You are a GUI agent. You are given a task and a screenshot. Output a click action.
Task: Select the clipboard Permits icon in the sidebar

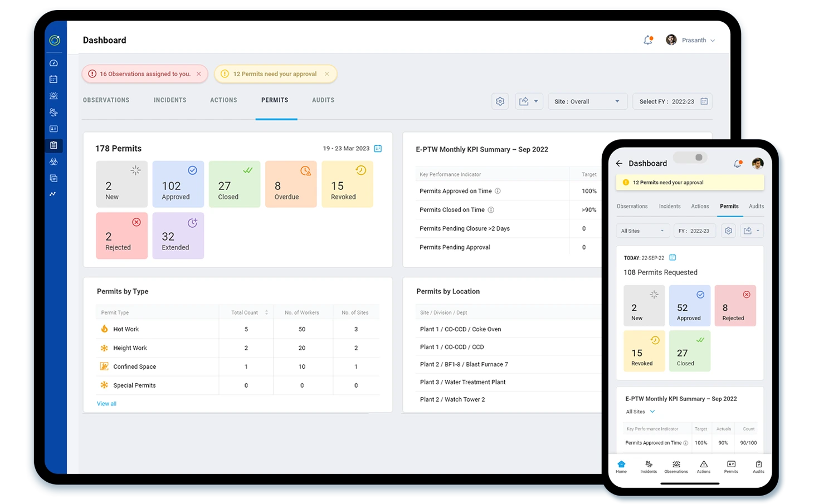pyautogui.click(x=53, y=145)
